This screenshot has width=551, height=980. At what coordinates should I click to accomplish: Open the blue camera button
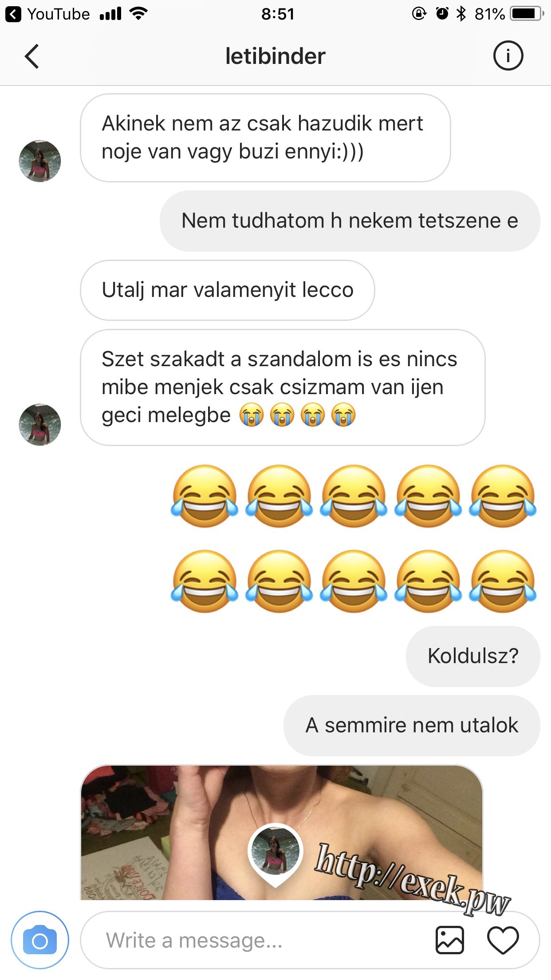click(x=40, y=940)
